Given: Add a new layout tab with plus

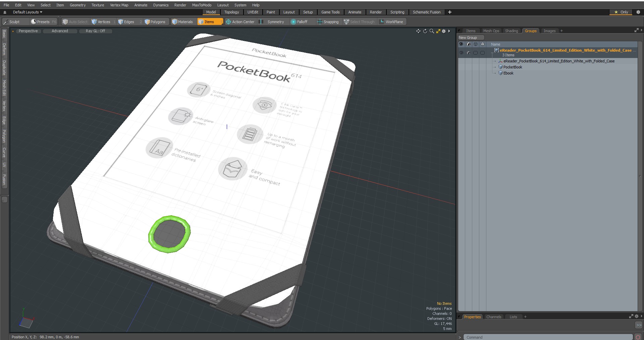Looking at the screenshot, I should pyautogui.click(x=450, y=12).
